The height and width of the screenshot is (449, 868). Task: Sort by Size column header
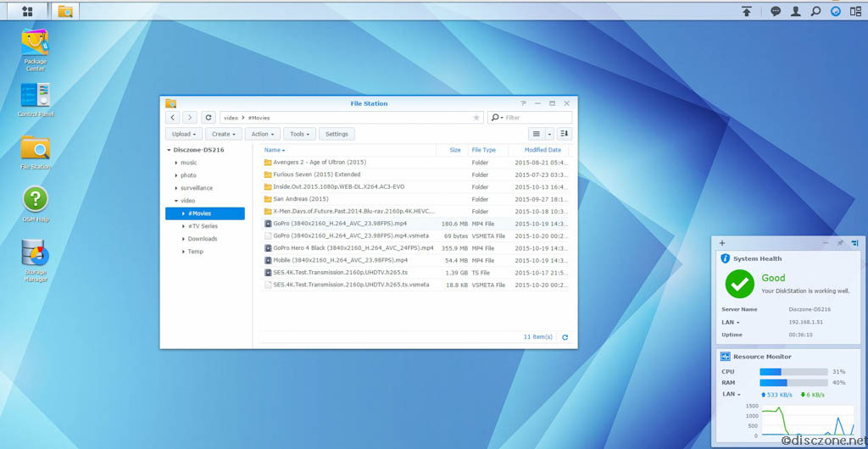(455, 150)
